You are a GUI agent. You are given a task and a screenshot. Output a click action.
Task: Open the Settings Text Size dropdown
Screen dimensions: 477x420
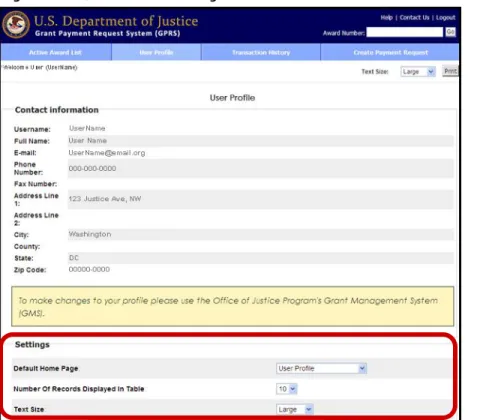(294, 409)
